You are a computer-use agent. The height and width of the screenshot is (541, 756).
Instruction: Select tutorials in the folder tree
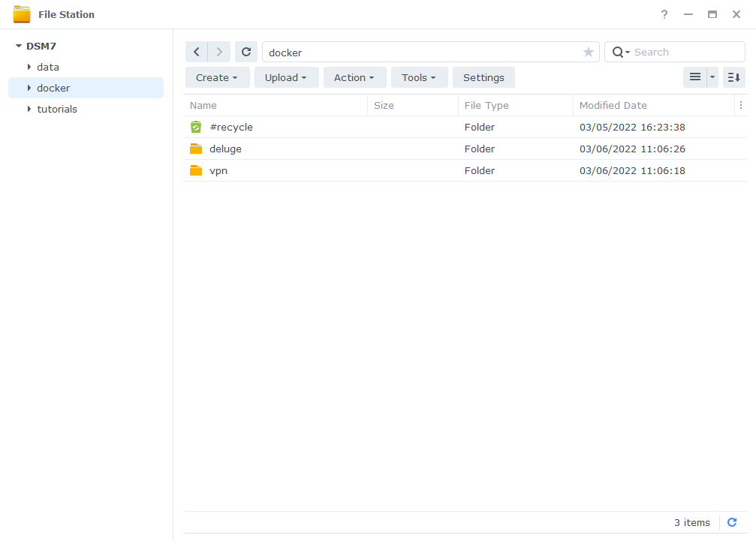pyautogui.click(x=57, y=110)
